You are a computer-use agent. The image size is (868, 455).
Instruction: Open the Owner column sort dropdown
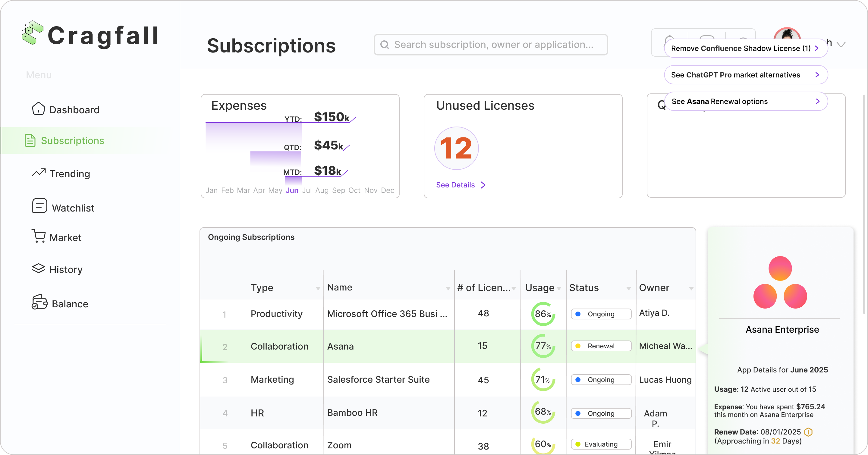click(691, 289)
